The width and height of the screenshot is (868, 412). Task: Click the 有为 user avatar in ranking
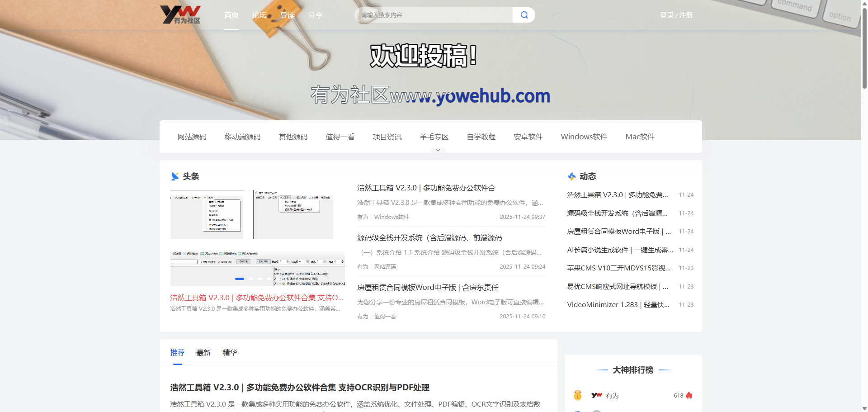597,395
